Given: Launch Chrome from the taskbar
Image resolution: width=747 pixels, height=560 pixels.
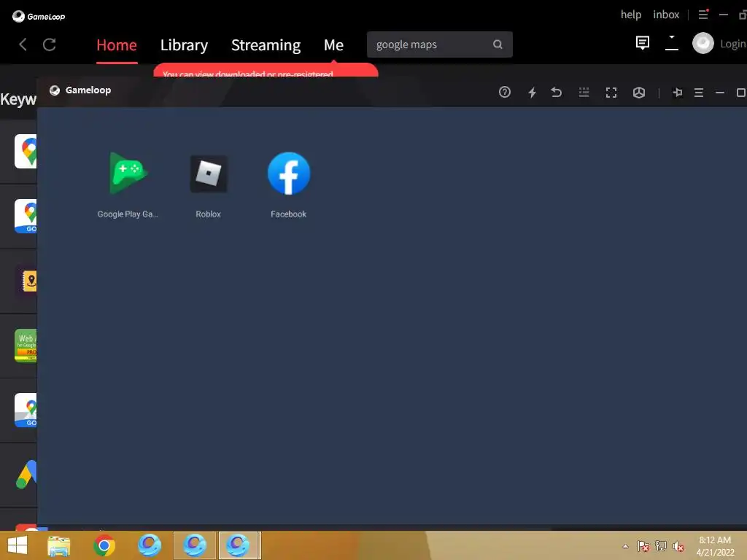Looking at the screenshot, I should 104,545.
